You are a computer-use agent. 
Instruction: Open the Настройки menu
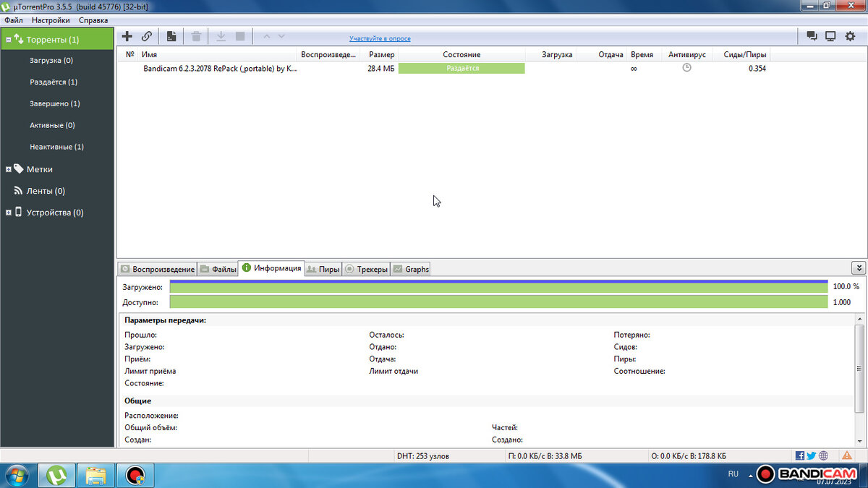point(51,20)
